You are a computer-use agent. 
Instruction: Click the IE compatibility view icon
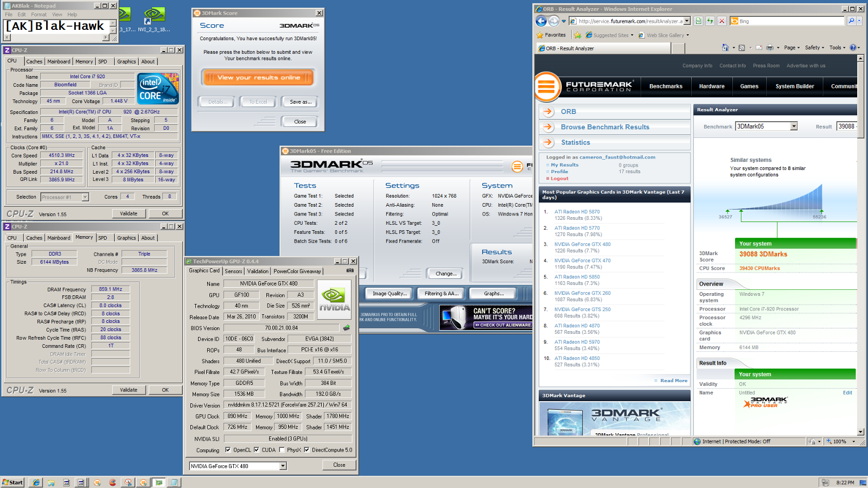(698, 21)
